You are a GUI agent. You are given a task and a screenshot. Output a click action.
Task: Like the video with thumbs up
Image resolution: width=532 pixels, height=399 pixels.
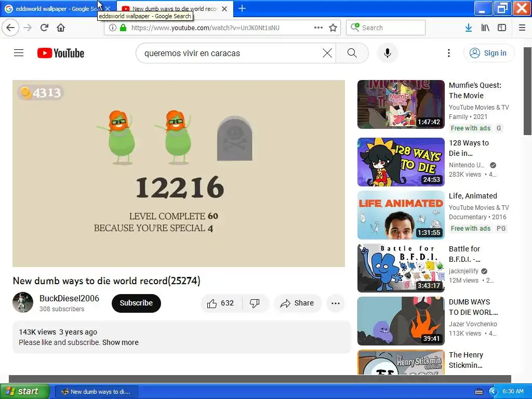pyautogui.click(x=221, y=303)
